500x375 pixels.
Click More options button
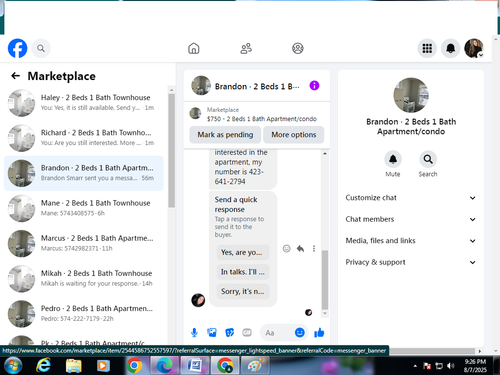[294, 135]
